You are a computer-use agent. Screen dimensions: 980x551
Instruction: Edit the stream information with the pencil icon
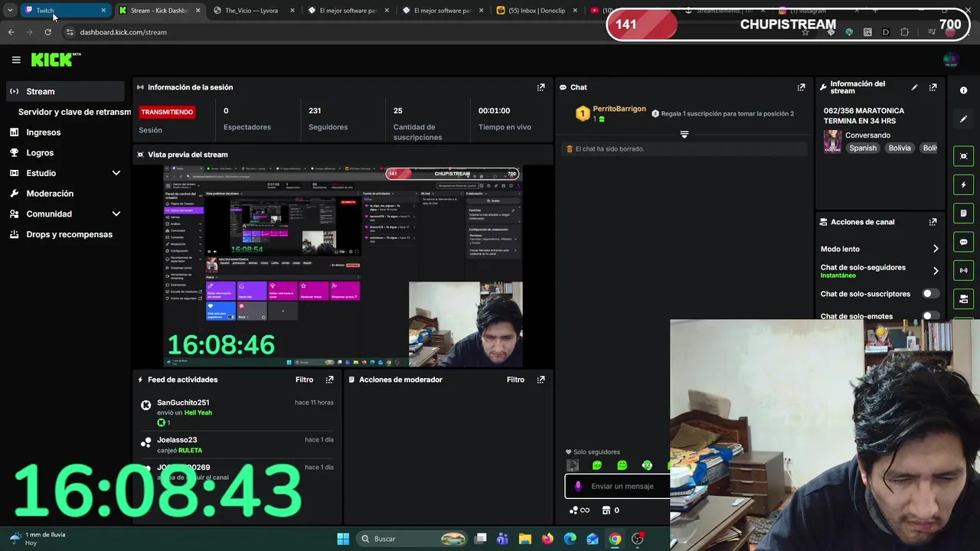[x=914, y=87]
